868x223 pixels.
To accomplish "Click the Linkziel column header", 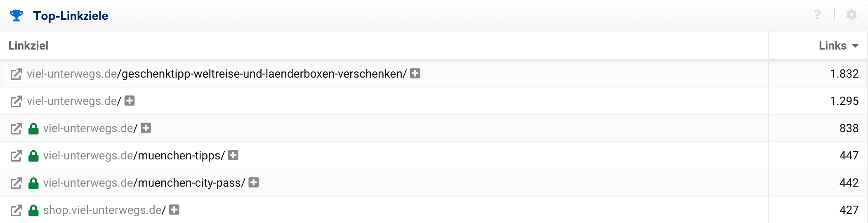I will tap(28, 46).
